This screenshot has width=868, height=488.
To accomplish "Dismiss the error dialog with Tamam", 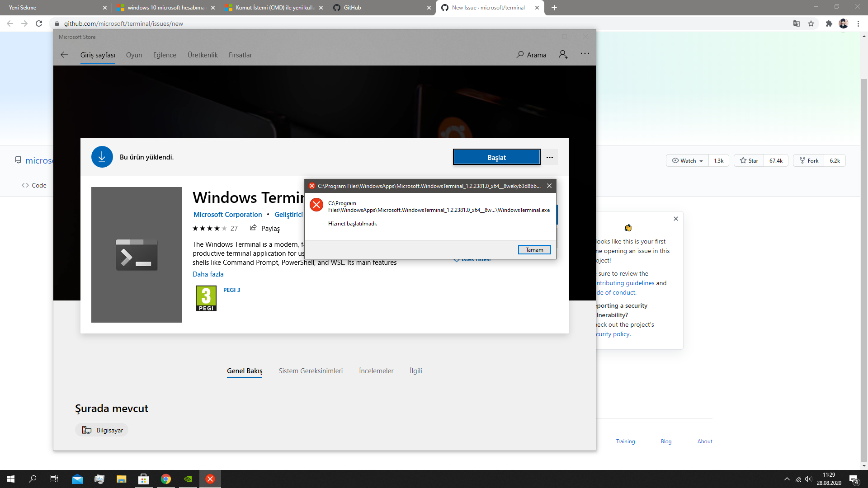I will pyautogui.click(x=534, y=249).
